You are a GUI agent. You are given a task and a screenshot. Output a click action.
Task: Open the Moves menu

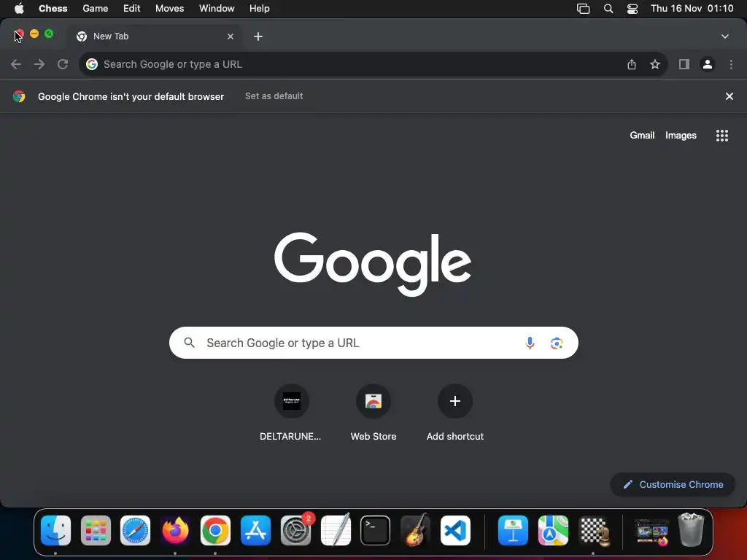[169, 9]
